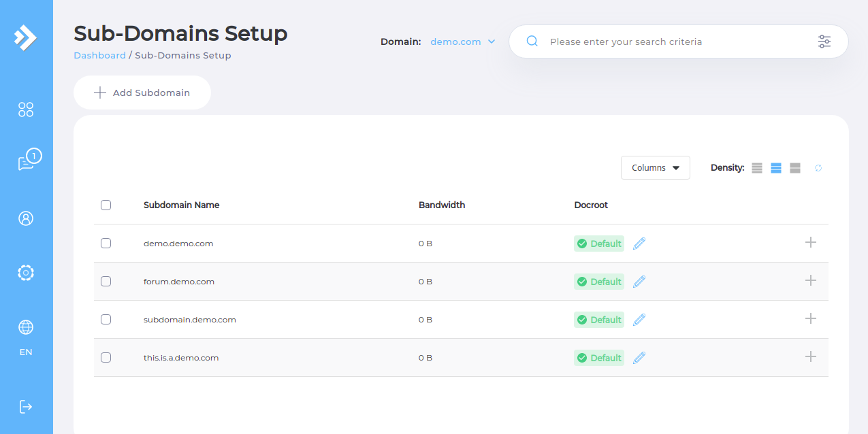Sort by Bandwidth column header

pyautogui.click(x=442, y=205)
